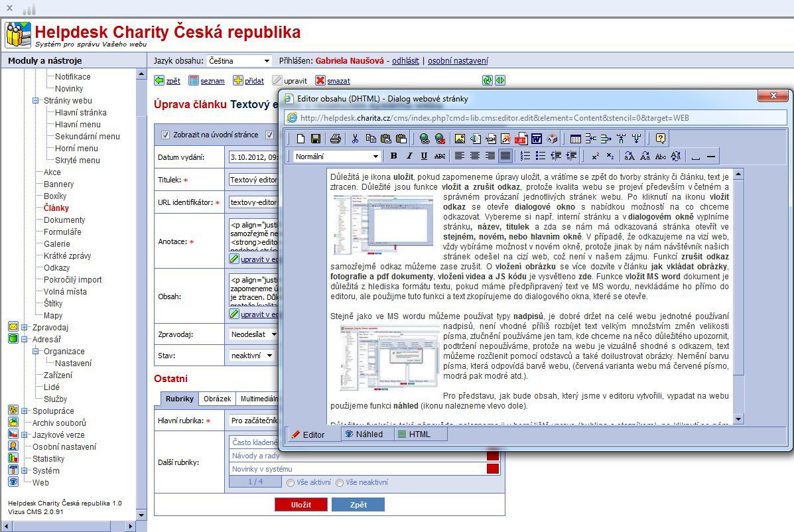Expand the 'Systém' tree node
794x532 pixels.
(25, 470)
